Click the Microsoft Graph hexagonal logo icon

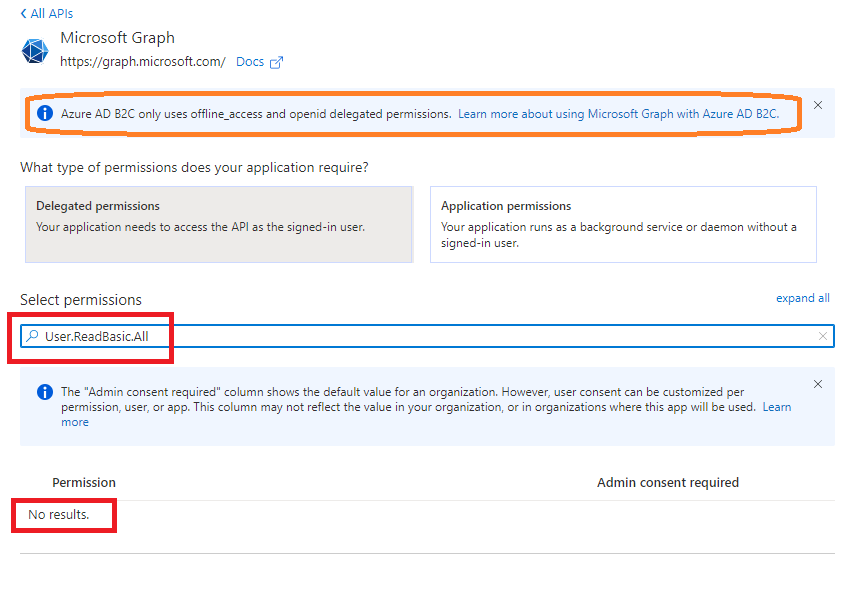[34, 50]
